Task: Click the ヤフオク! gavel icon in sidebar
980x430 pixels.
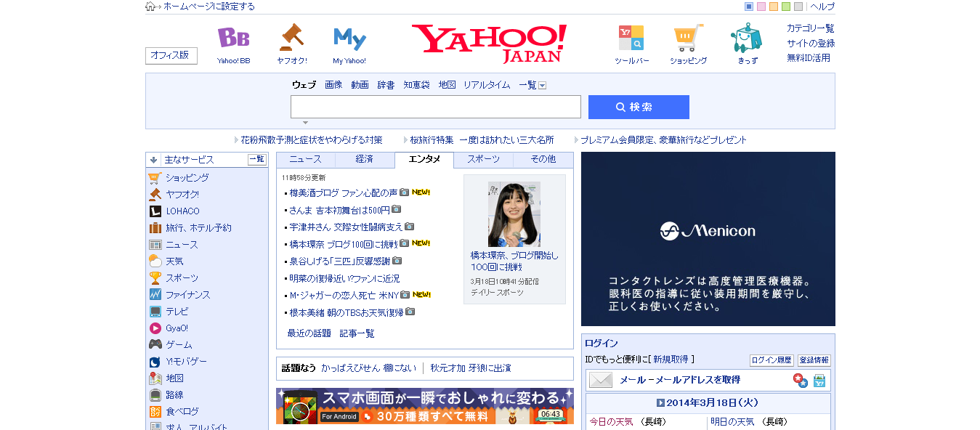Action: pyautogui.click(x=155, y=195)
